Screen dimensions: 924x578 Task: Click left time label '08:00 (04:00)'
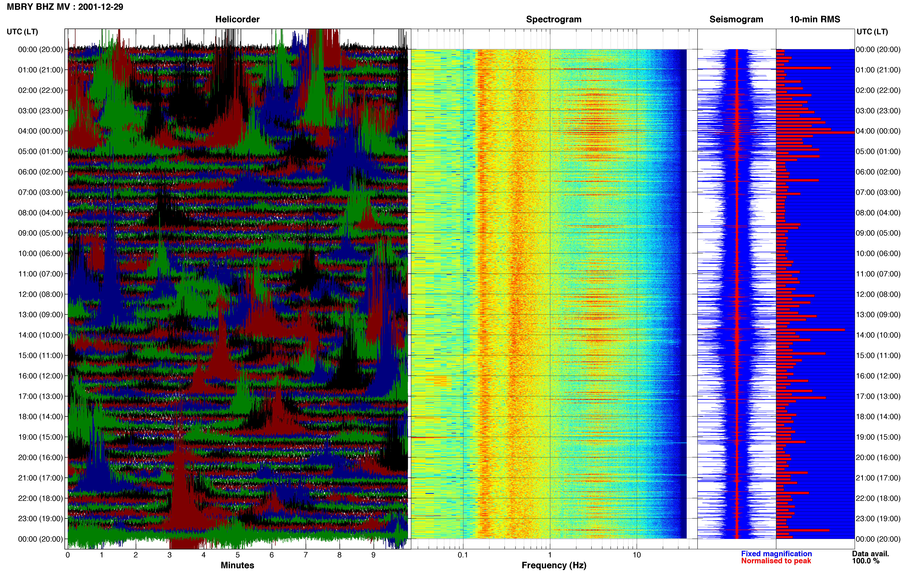[41, 212]
